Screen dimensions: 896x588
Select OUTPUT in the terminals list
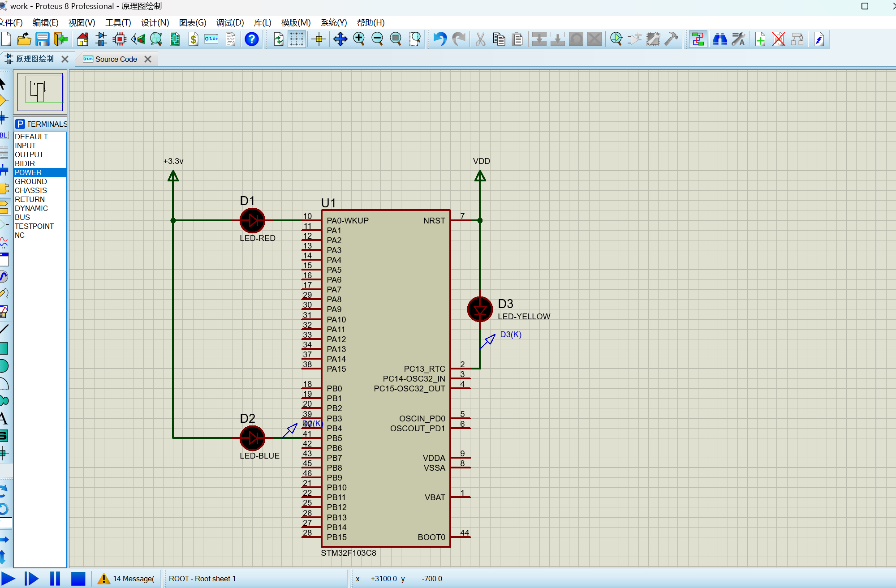40,155
